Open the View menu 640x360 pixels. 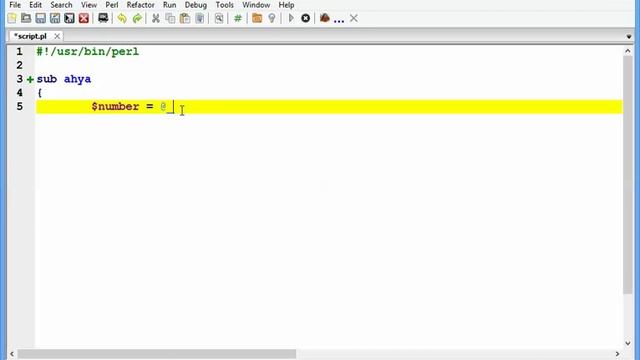pyautogui.click(x=89, y=5)
